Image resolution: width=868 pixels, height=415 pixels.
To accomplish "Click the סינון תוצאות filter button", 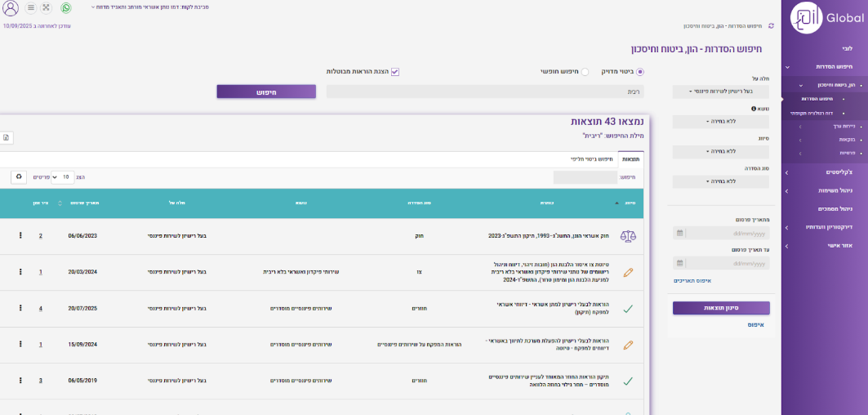I will point(720,308).
